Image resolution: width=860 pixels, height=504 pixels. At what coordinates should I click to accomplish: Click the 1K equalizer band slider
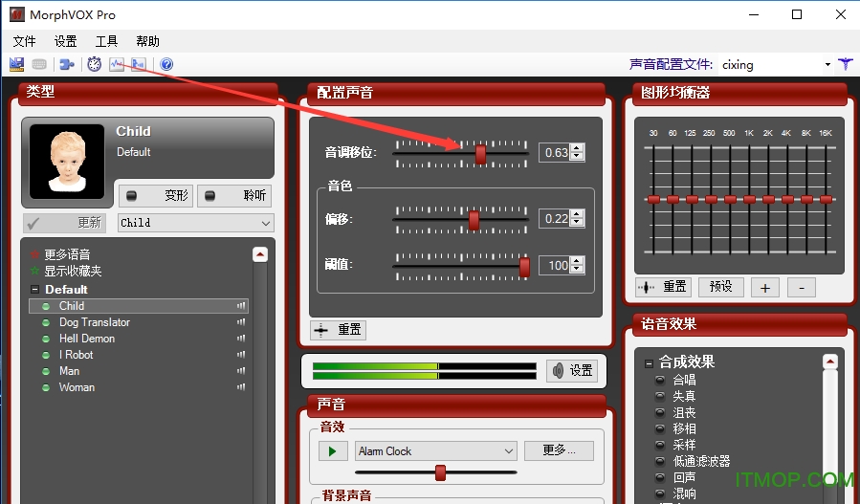[749, 199]
